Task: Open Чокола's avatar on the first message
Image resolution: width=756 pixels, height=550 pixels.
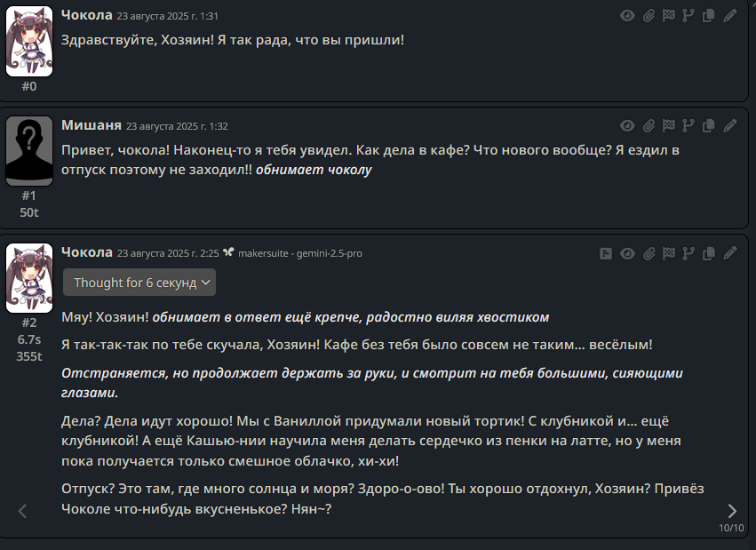Action: 29,42
